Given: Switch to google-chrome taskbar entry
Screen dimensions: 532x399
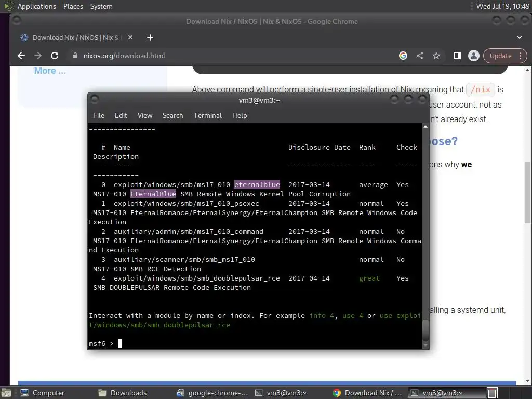Looking at the screenshot, I should point(212,393).
